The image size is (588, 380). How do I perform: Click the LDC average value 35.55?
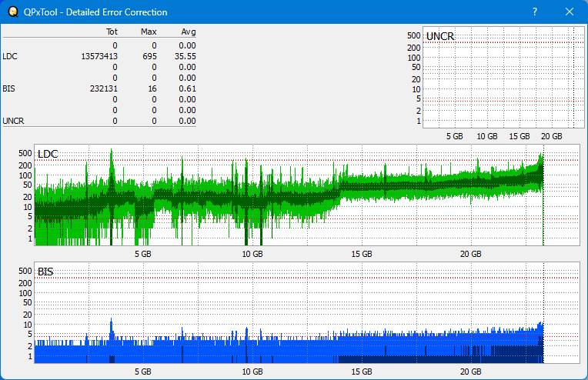tap(185, 56)
